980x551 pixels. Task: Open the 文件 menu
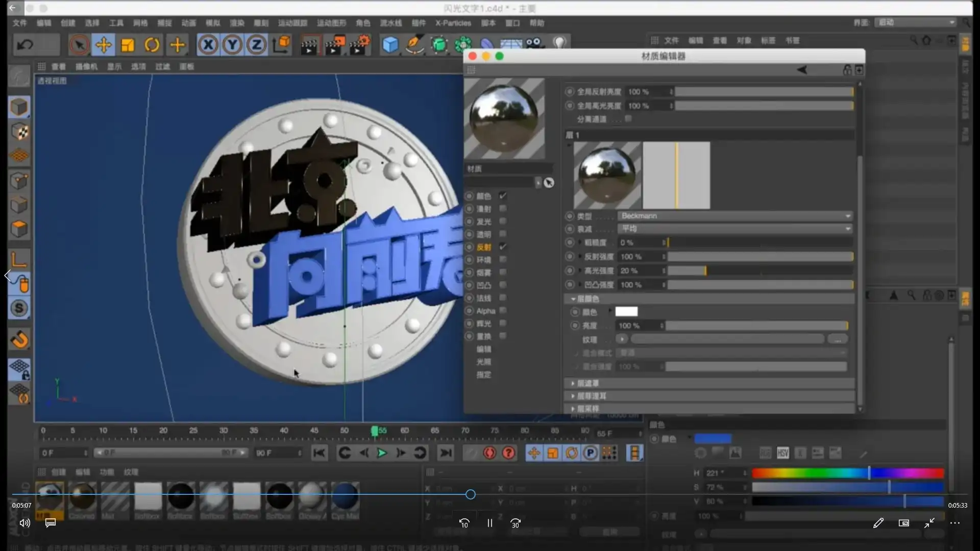[x=19, y=23]
